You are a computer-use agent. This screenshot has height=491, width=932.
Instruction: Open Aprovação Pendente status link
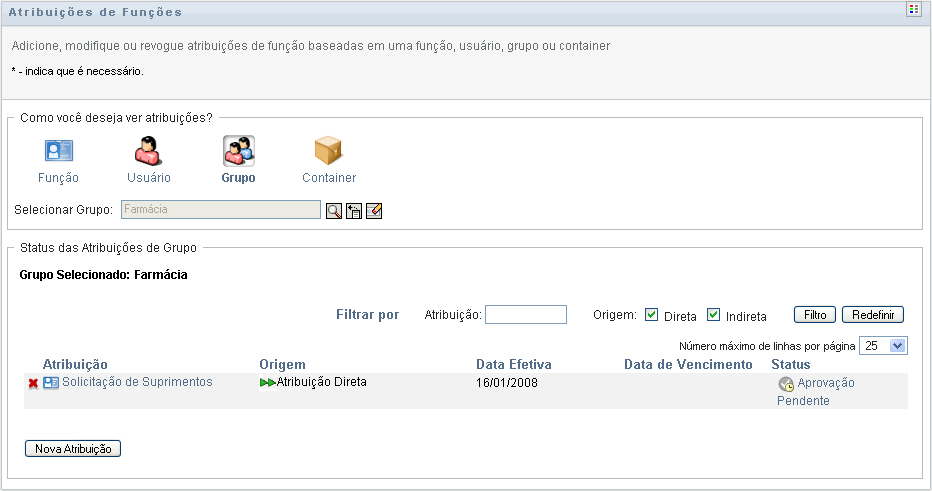point(816,392)
